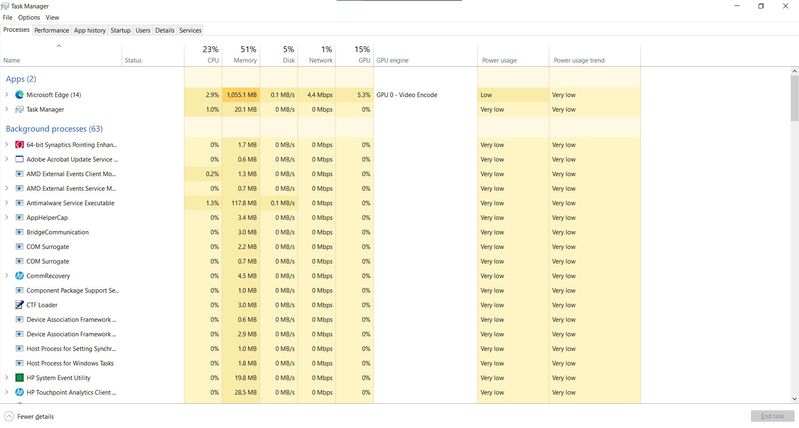Click the HP System Event Utility icon
799x428 pixels.
pyautogui.click(x=19, y=378)
